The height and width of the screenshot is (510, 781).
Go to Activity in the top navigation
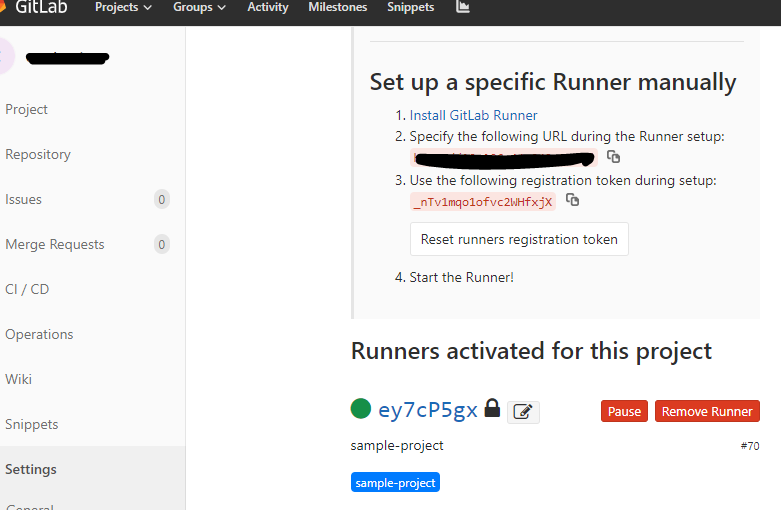pyautogui.click(x=268, y=7)
